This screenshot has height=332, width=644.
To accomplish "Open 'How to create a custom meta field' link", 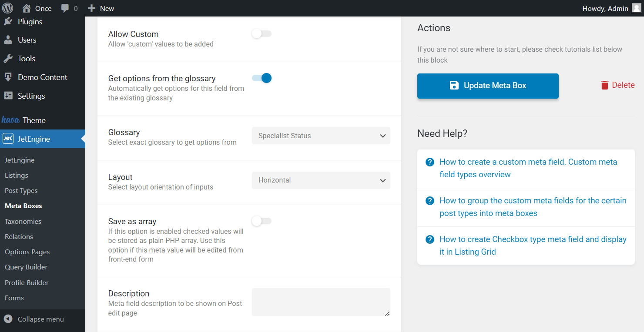I will (x=528, y=168).
